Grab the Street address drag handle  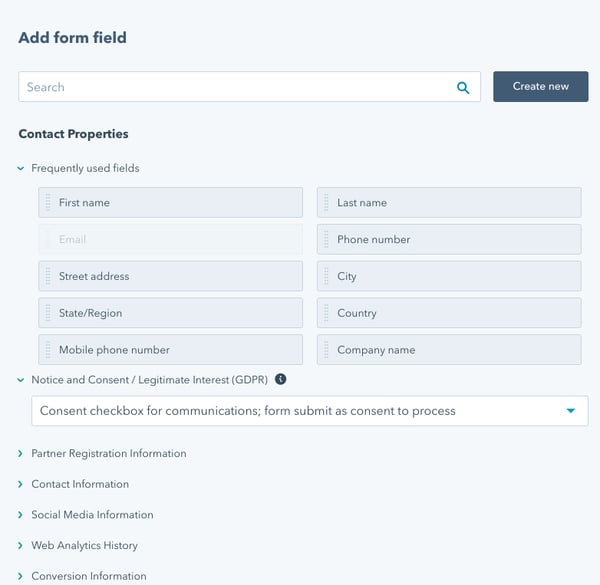coord(47,277)
